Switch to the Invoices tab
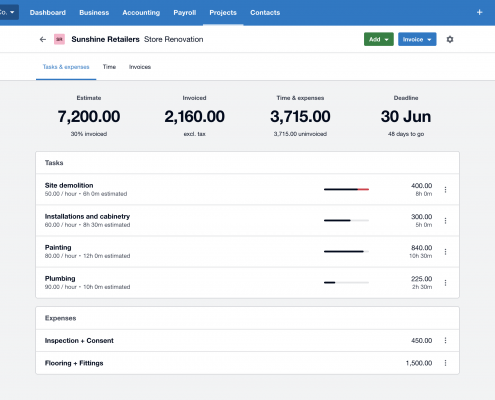 pyautogui.click(x=140, y=67)
